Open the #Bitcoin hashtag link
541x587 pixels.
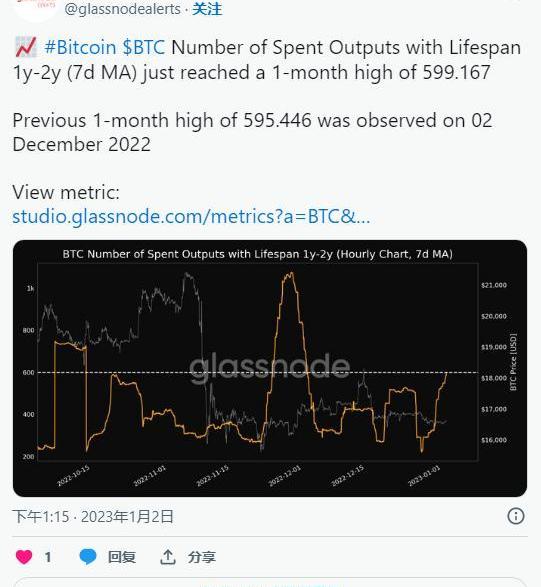point(80,48)
